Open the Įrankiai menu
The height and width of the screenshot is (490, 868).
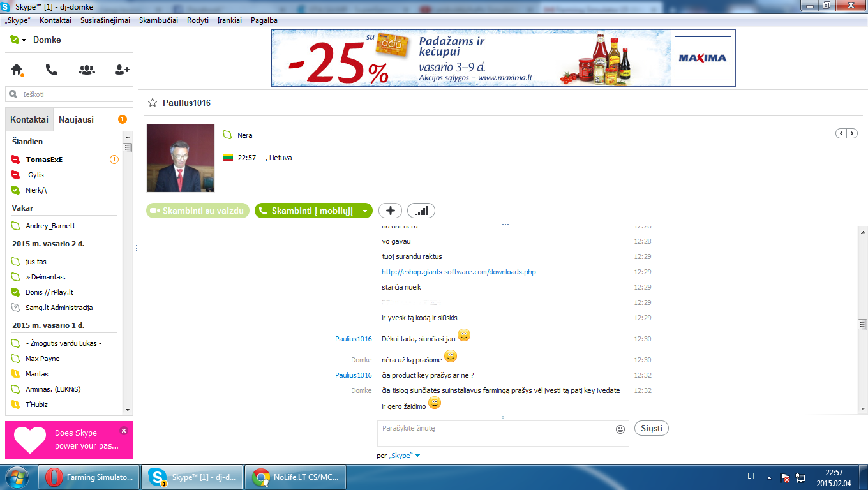(x=230, y=20)
